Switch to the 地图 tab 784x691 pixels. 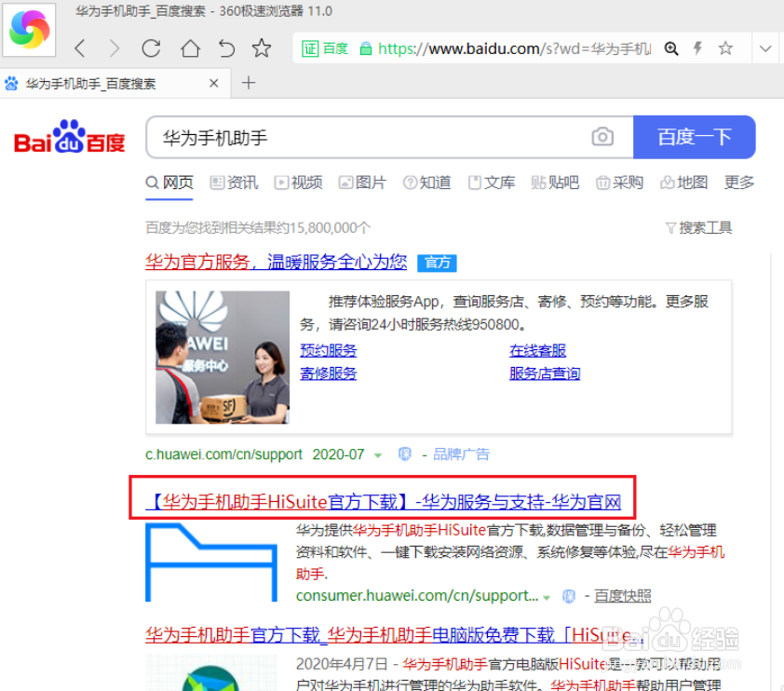[684, 183]
